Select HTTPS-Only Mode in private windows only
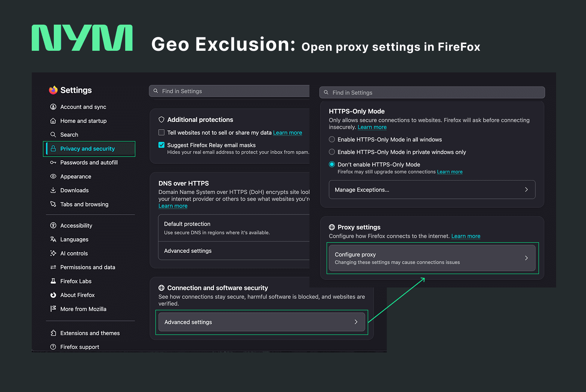This screenshot has width=586, height=392. click(332, 152)
